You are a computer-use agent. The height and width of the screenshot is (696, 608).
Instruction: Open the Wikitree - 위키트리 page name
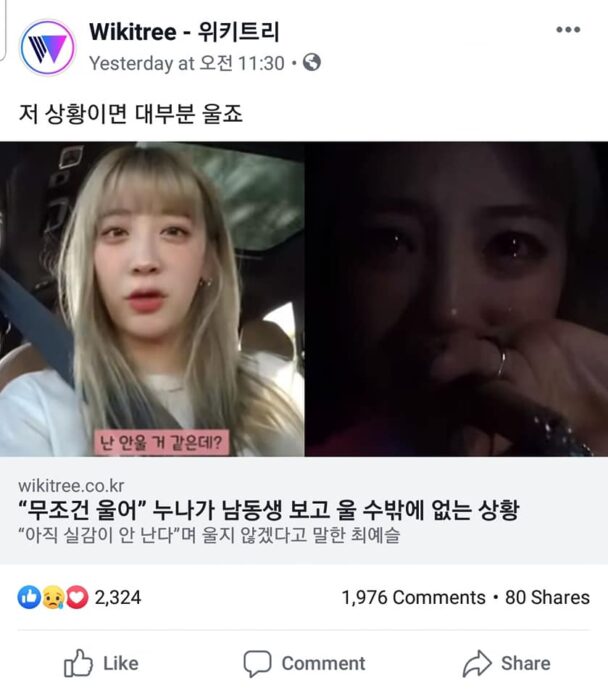pos(184,32)
